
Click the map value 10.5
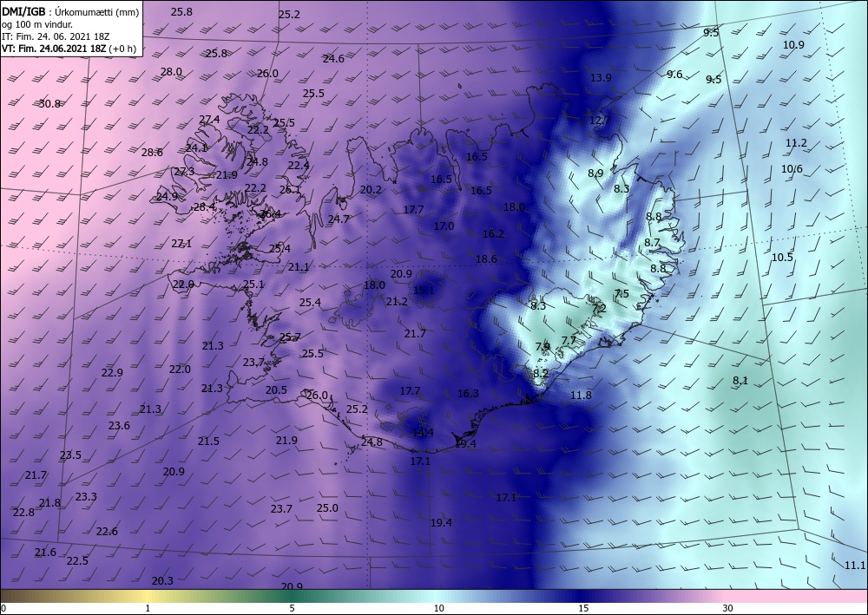point(782,257)
